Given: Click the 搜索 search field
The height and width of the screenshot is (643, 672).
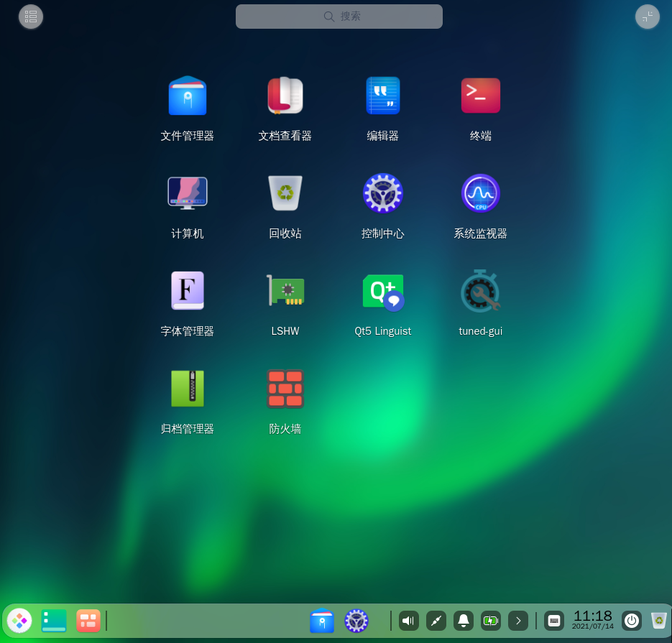Looking at the screenshot, I should [x=339, y=16].
